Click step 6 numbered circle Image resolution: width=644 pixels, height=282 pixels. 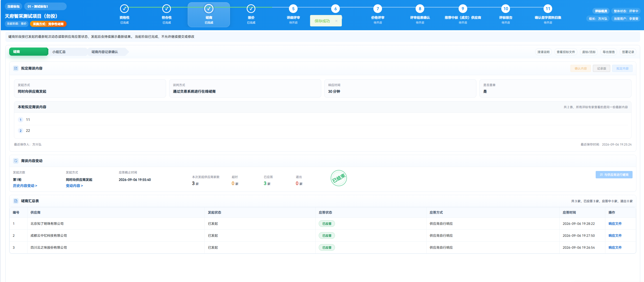[335, 9]
